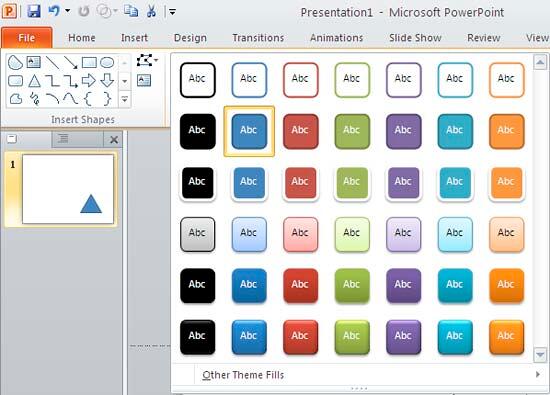Switch to the Outline pane tab
Image resolution: width=550 pixels, height=395 pixels.
click(x=63, y=139)
